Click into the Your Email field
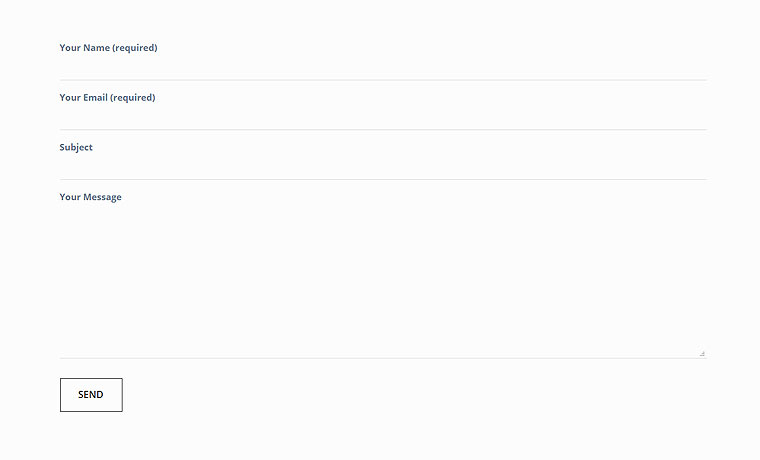The image size is (760, 460). (x=383, y=117)
